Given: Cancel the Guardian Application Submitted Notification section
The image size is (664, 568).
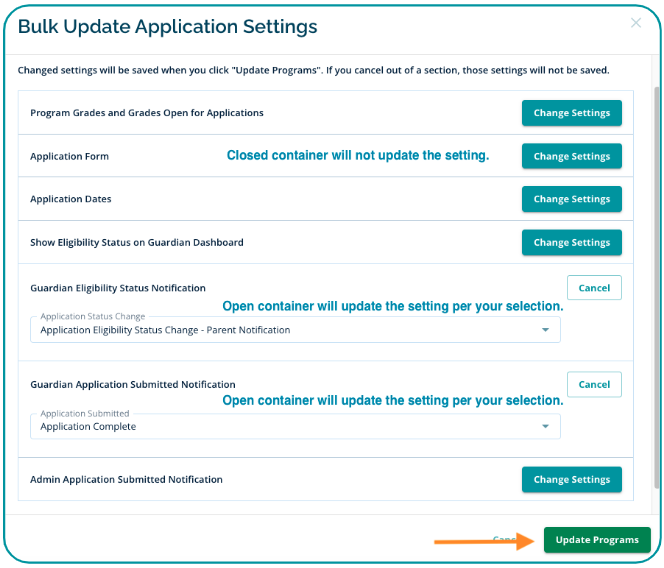Looking at the screenshot, I should pyautogui.click(x=594, y=384).
